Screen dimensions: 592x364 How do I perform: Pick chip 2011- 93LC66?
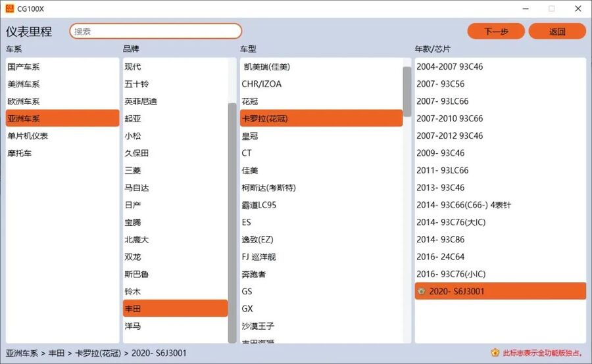[501, 170]
